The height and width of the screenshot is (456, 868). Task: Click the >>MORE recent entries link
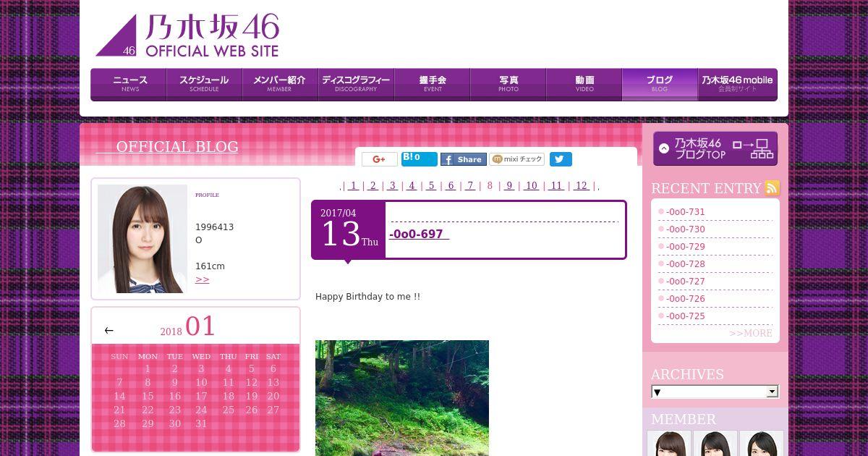(x=751, y=334)
